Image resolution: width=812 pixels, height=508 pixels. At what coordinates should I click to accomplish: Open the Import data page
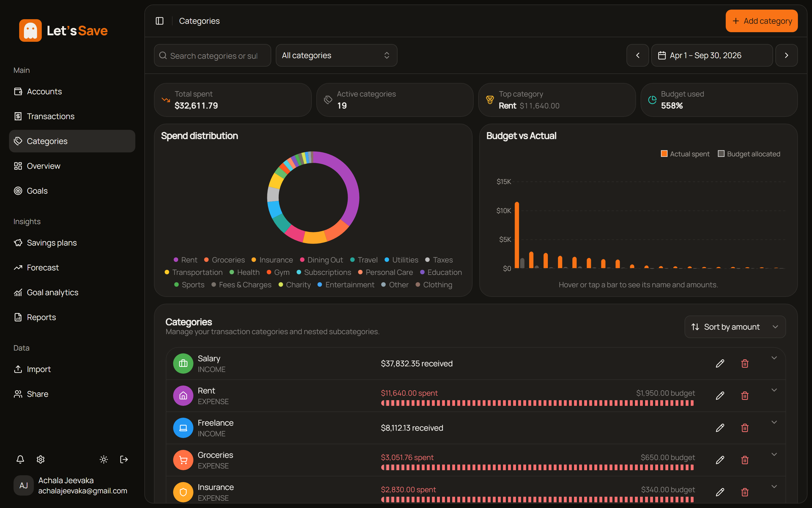[x=72, y=369]
